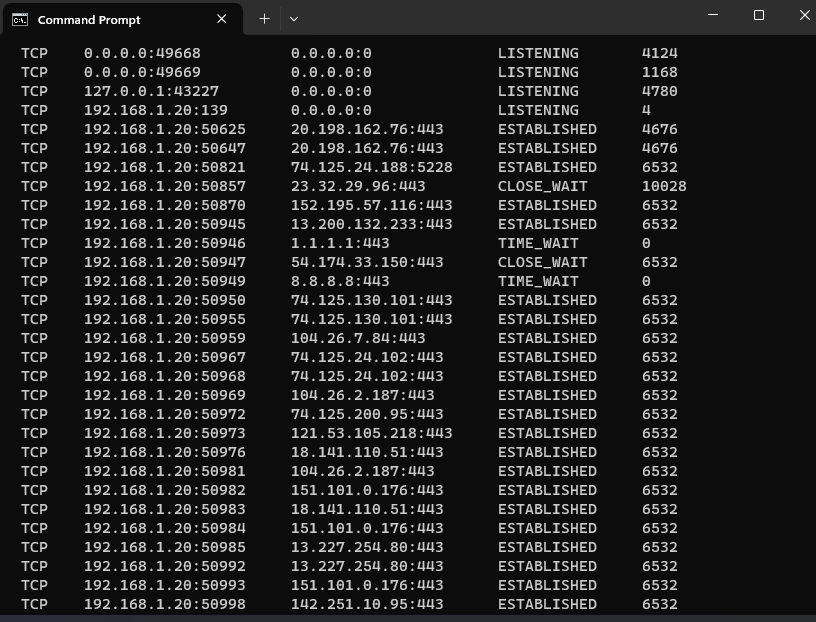Select local address 192.168.1.20:50625
Image resolution: width=816 pixels, height=622 pixels.
[164, 129]
